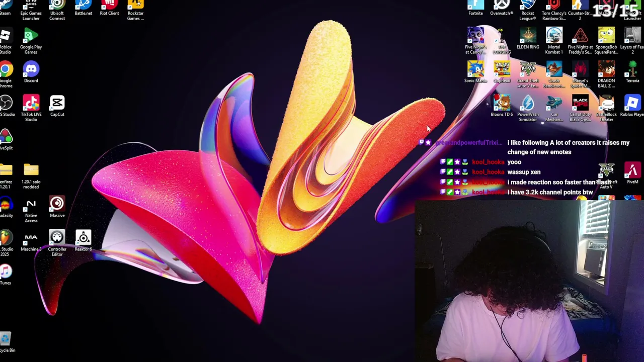
Task: Launch Ubisoft Connect from the desktop
Action: pyautogui.click(x=57, y=10)
